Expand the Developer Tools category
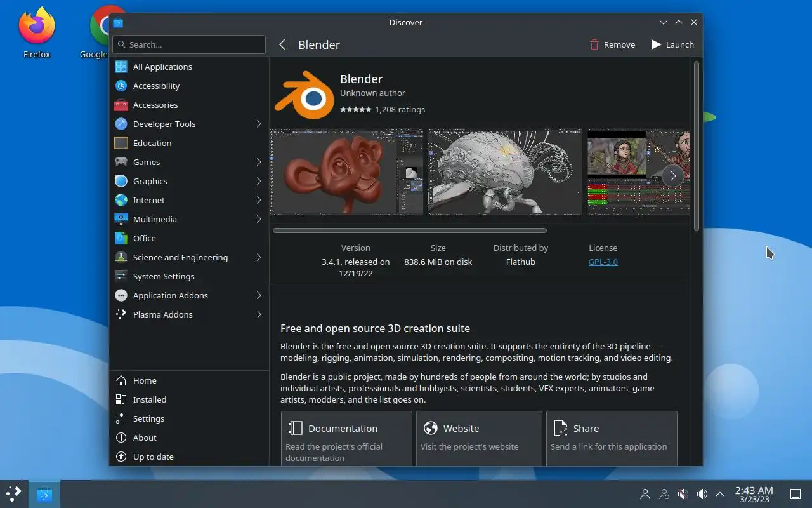812x508 pixels. click(259, 124)
